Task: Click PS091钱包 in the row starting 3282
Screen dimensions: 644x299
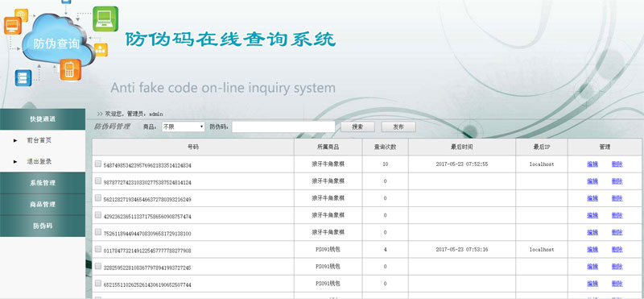Action: click(328, 267)
